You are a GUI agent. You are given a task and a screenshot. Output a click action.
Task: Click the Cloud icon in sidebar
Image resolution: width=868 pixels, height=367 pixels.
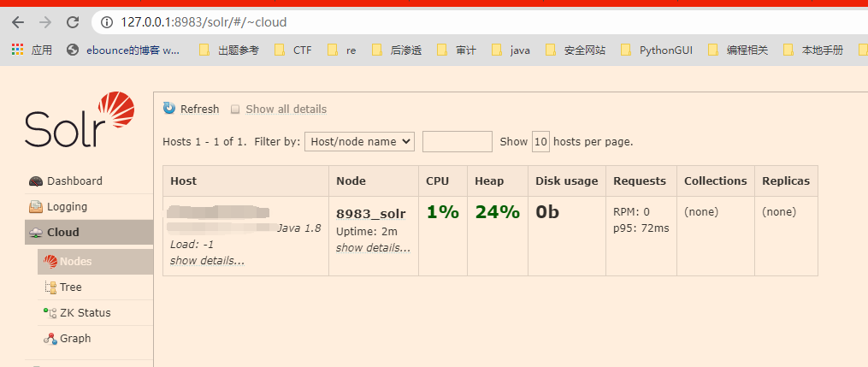(x=36, y=233)
